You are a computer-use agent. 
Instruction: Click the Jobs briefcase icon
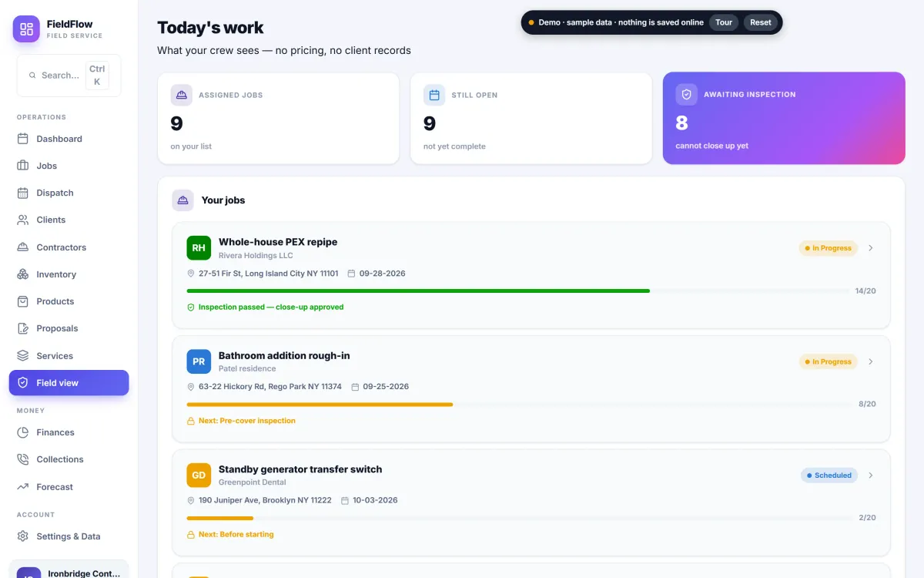pos(23,166)
